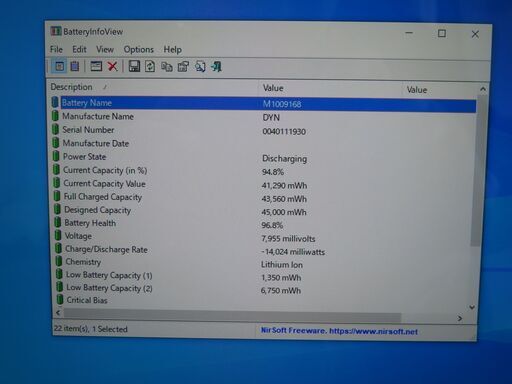
Task: Open the View menu
Action: [x=105, y=49]
